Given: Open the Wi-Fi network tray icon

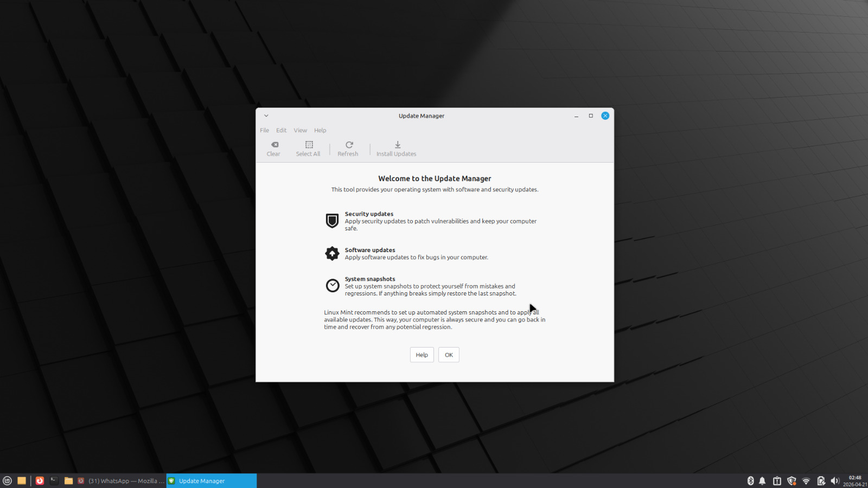Looking at the screenshot, I should click(806, 481).
